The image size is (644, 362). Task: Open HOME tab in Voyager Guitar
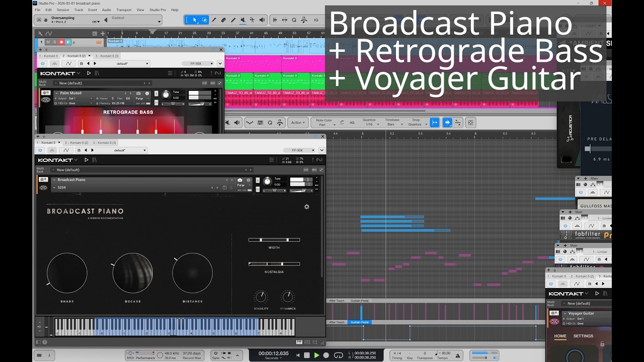pos(560,336)
